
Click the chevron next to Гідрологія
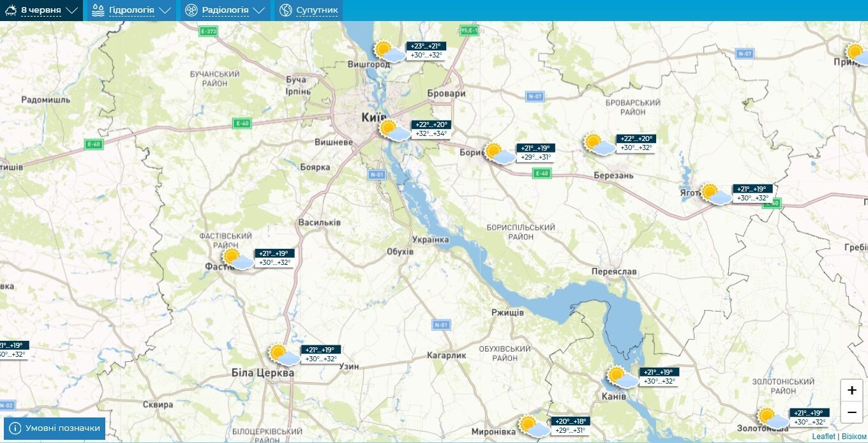pos(165,11)
